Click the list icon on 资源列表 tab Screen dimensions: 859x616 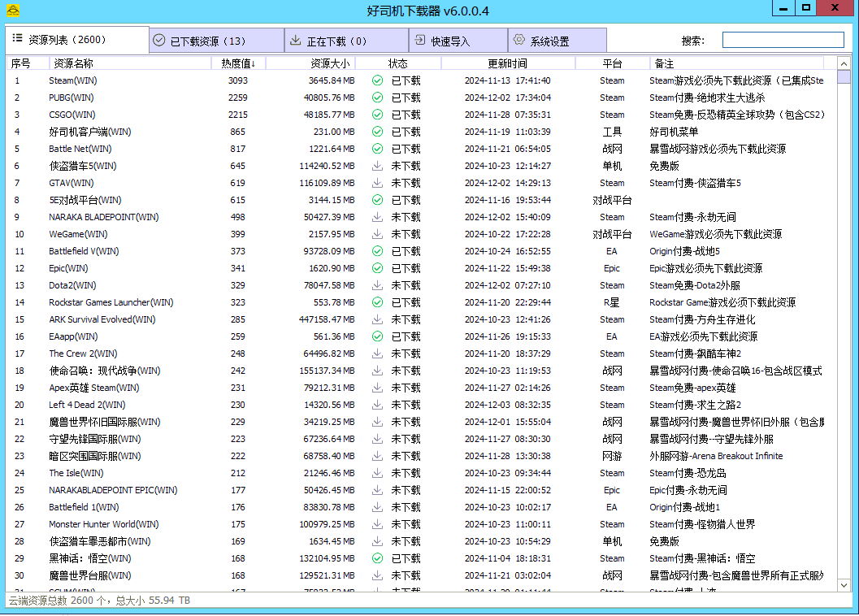point(18,38)
